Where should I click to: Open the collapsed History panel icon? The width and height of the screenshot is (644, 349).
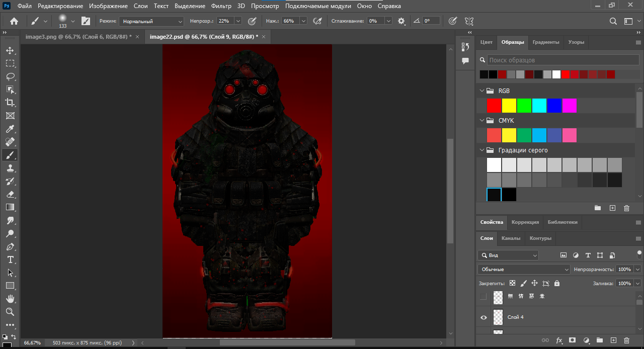(465, 47)
